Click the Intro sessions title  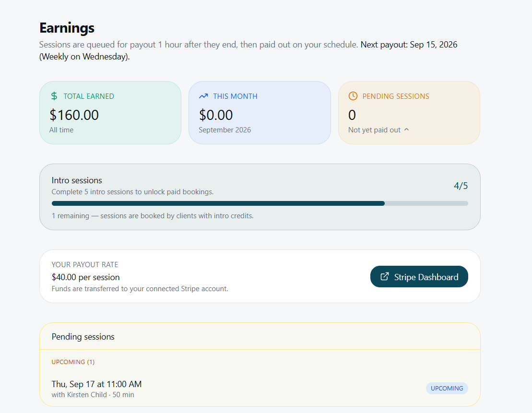77,180
